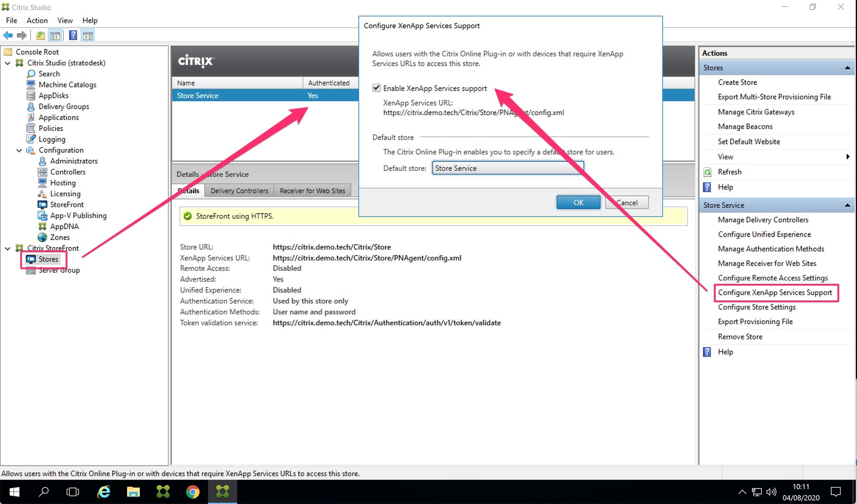Click OK to confirm XenApp Services settings
This screenshot has height=504, width=857.
click(x=578, y=202)
